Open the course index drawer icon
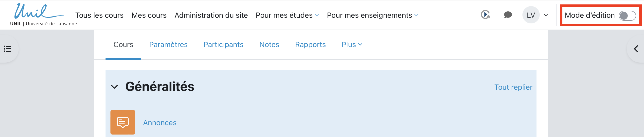Screen dimensions: 644x137 click(x=8, y=49)
